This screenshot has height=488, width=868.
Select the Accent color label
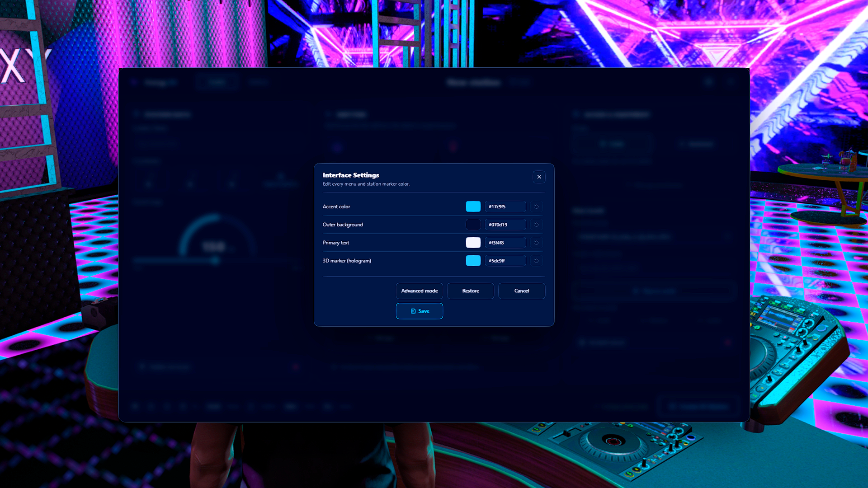336,206
